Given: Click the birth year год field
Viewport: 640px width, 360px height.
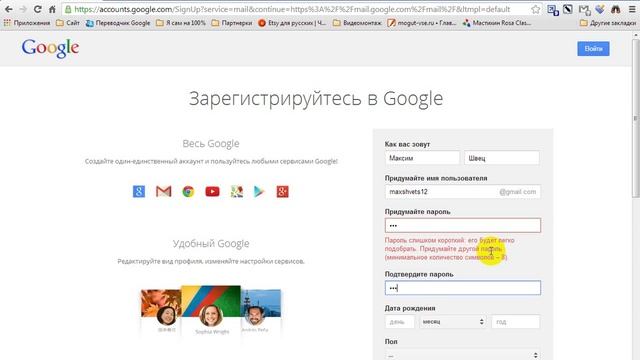Looking at the screenshot, I should click(x=516, y=322).
